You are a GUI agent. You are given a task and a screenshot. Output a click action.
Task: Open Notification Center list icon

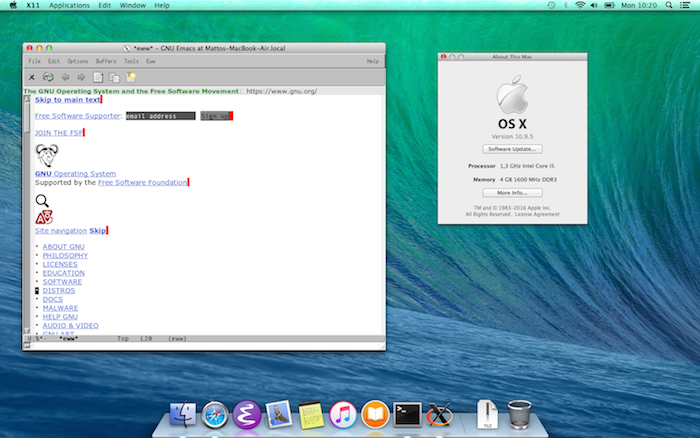coord(684,5)
